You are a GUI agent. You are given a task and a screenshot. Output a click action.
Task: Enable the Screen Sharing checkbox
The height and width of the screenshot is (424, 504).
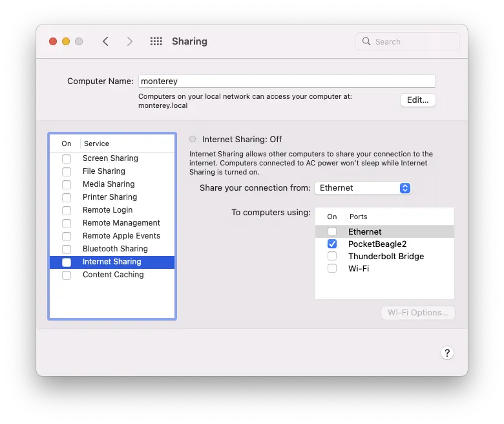coord(67,159)
